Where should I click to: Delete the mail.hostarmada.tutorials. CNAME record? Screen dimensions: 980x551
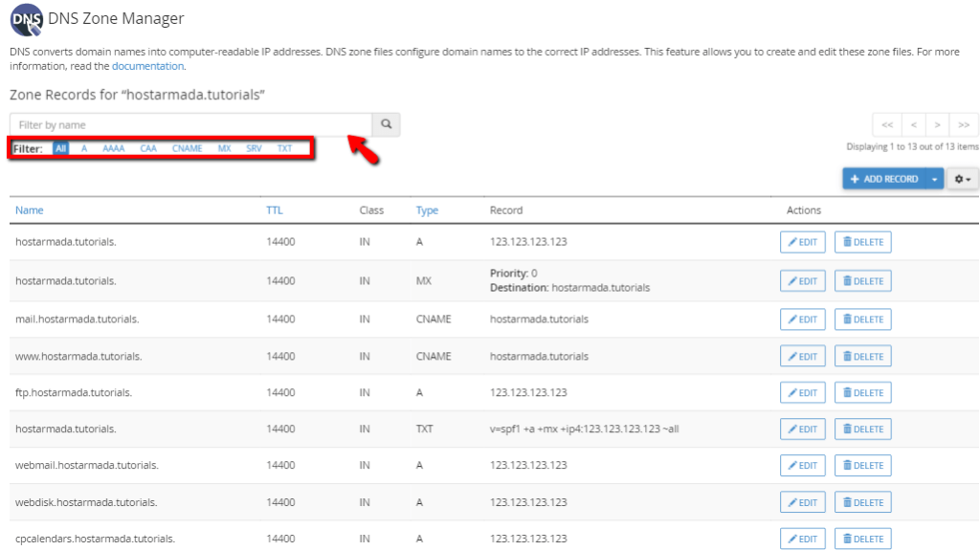point(863,320)
